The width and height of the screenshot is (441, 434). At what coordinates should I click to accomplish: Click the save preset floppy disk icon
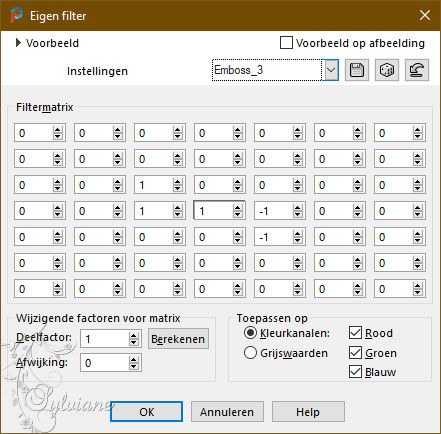[357, 70]
